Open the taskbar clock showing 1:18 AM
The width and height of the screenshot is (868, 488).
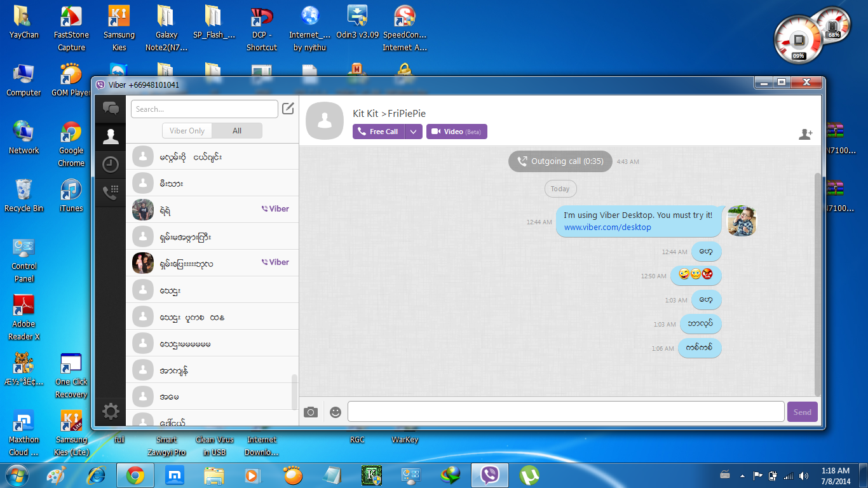pyautogui.click(x=835, y=475)
